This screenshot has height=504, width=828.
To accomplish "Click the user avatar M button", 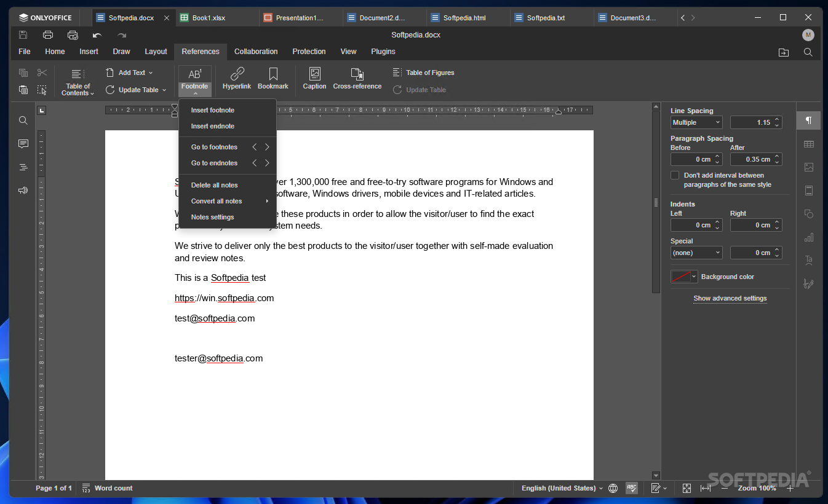I will point(808,35).
